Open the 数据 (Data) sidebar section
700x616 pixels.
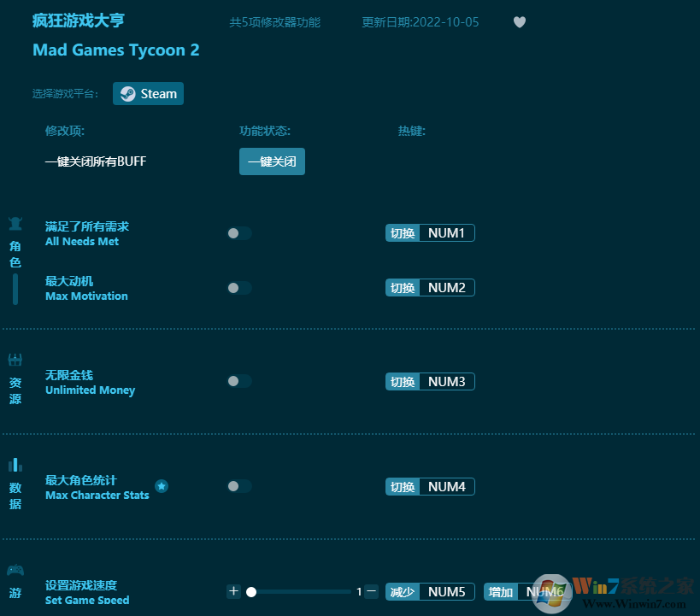15,465
